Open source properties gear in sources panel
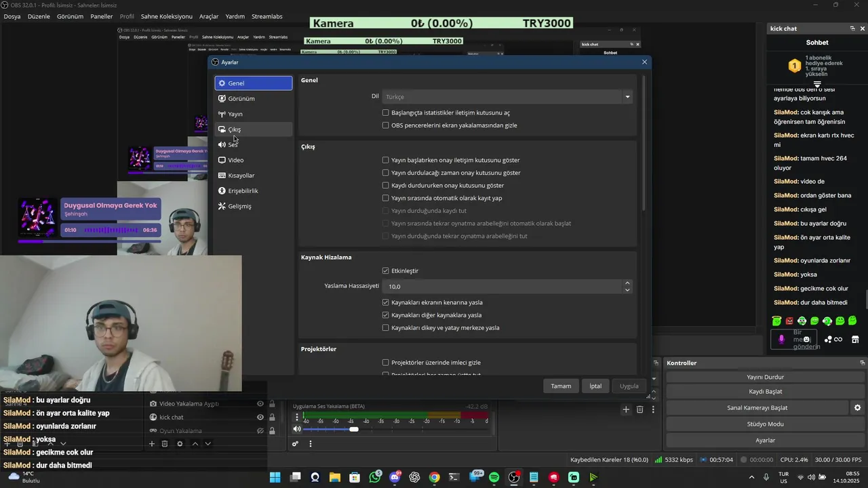The image size is (868, 488). pos(180,444)
